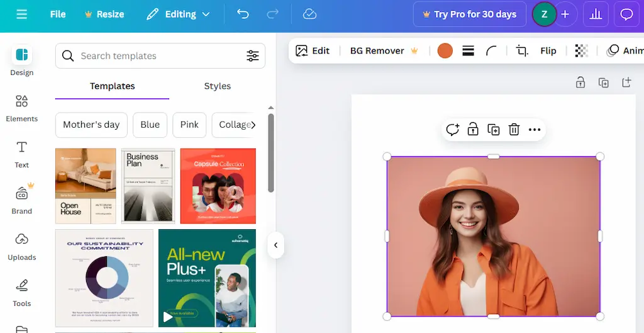Choose the Our Sustainability Commitment template
Image resolution: width=644 pixels, height=333 pixels.
pos(104,278)
